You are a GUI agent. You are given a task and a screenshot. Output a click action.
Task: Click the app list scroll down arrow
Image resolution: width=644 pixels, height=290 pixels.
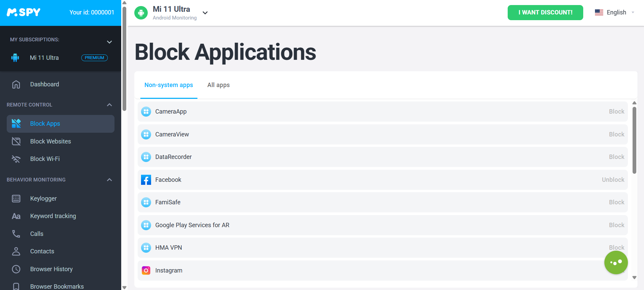pos(634,278)
